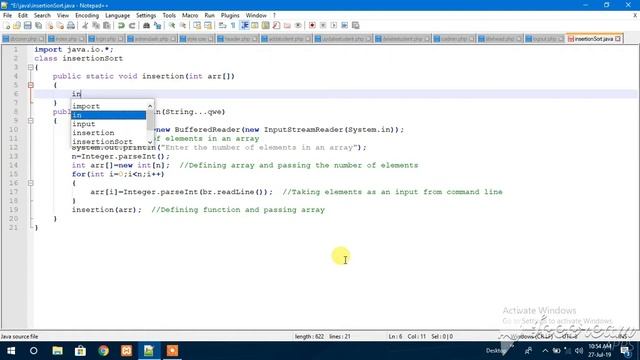This screenshot has width=640, height=360.
Task: Open the Document Map panel icon
Action: point(266,25)
